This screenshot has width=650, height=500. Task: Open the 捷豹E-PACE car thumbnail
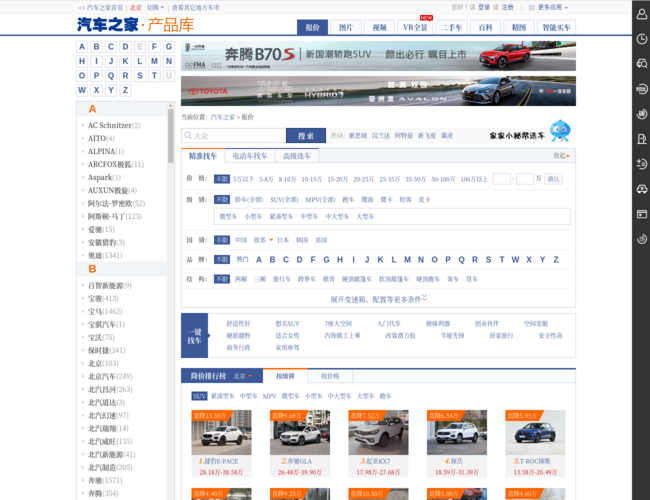tap(221, 432)
